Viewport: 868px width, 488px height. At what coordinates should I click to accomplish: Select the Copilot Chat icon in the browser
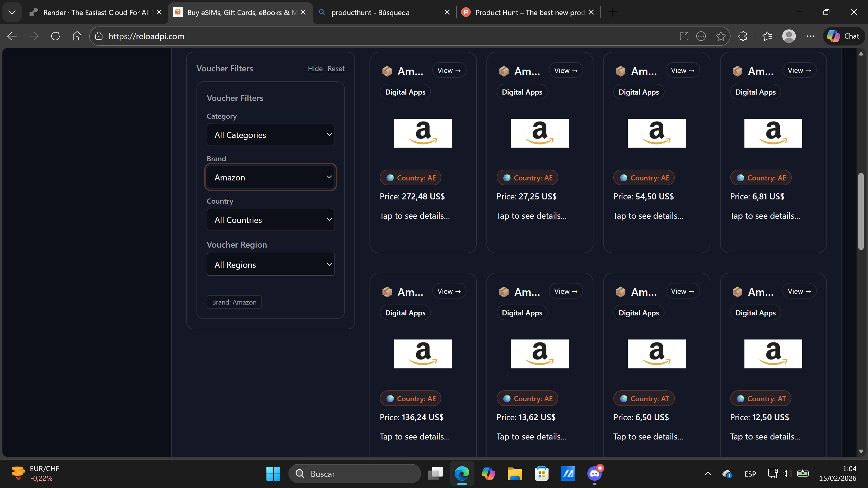click(x=843, y=36)
